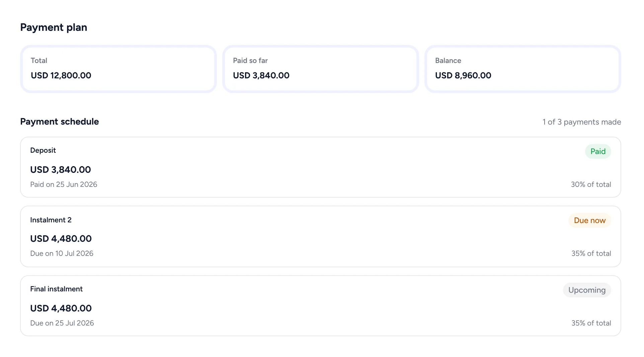Select the Payment schedule heading

(60, 122)
